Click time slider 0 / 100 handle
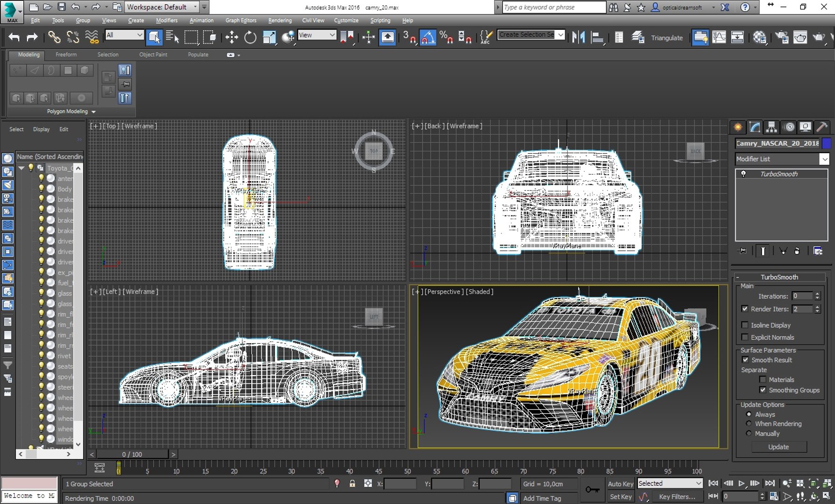835x504 pixels. pyautogui.click(x=132, y=454)
